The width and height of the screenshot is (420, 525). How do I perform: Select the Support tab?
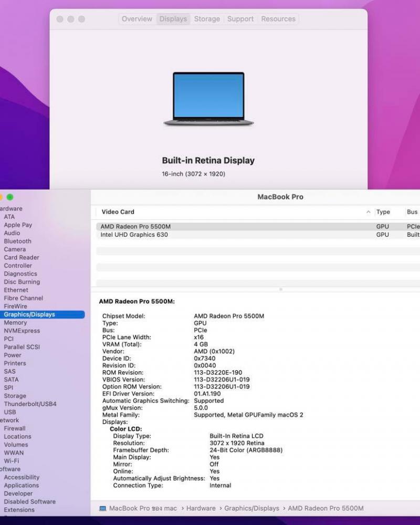[240, 19]
